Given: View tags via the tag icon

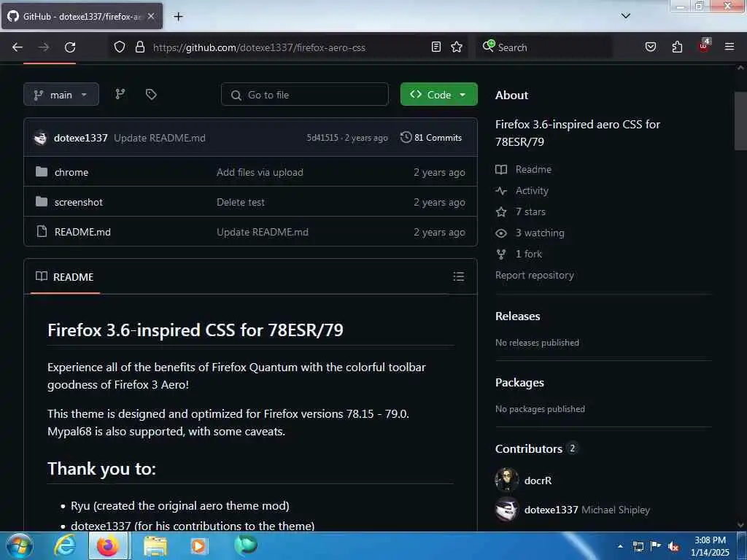Looking at the screenshot, I should [151, 94].
